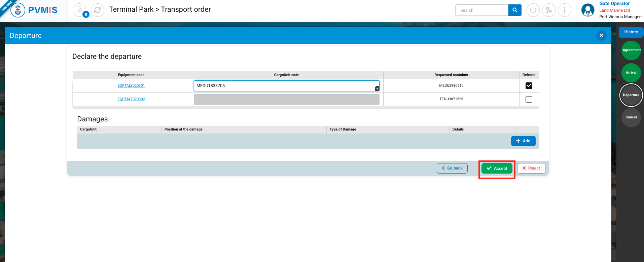This screenshot has height=262, width=644.
Task: Open equipment link EQPTALY020301
Action: tap(131, 86)
